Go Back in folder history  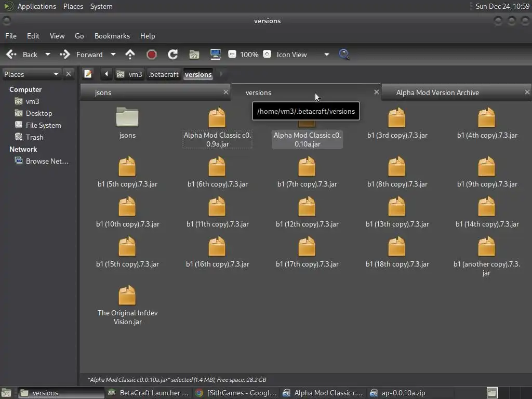click(x=22, y=54)
